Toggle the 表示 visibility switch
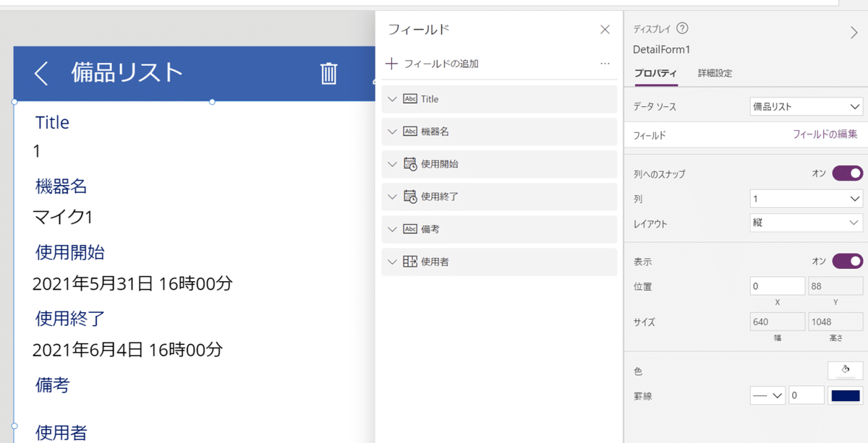This screenshot has height=443, width=868. click(847, 261)
